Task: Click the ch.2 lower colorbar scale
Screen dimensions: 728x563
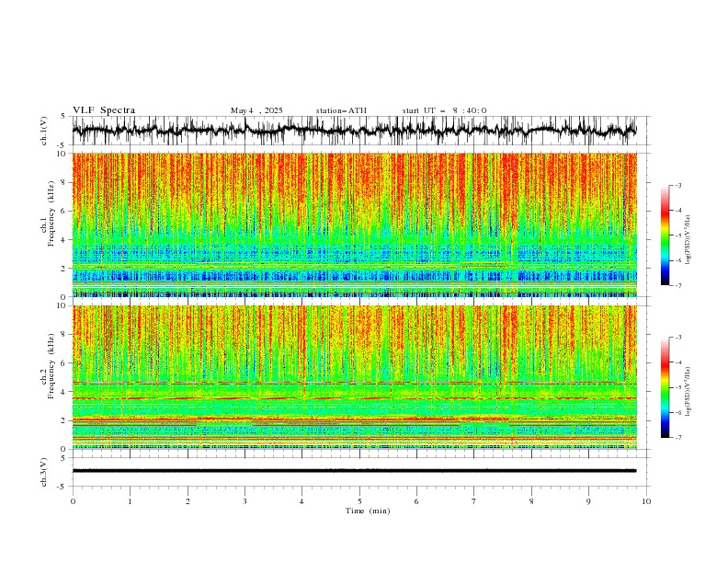Action: [665, 387]
